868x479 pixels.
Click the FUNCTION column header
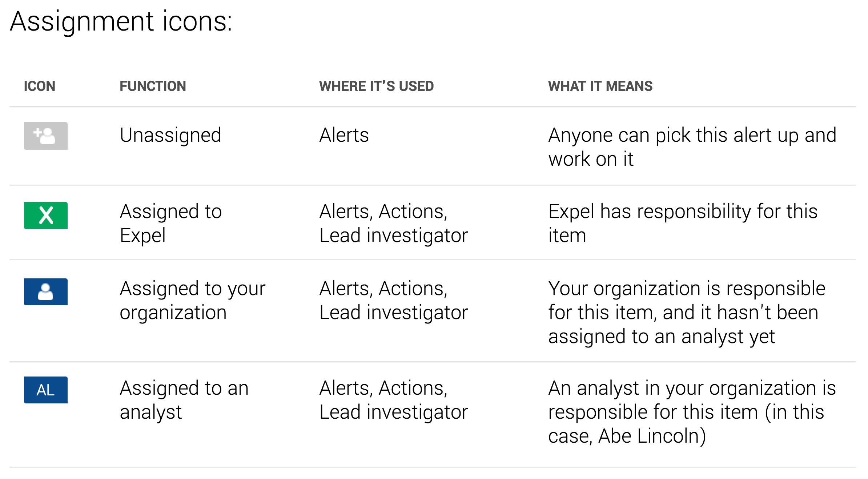click(x=153, y=86)
